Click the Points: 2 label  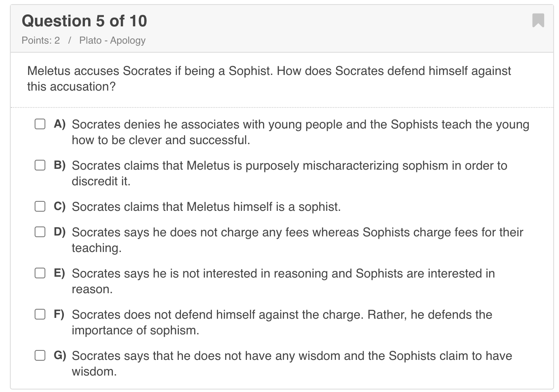point(41,40)
